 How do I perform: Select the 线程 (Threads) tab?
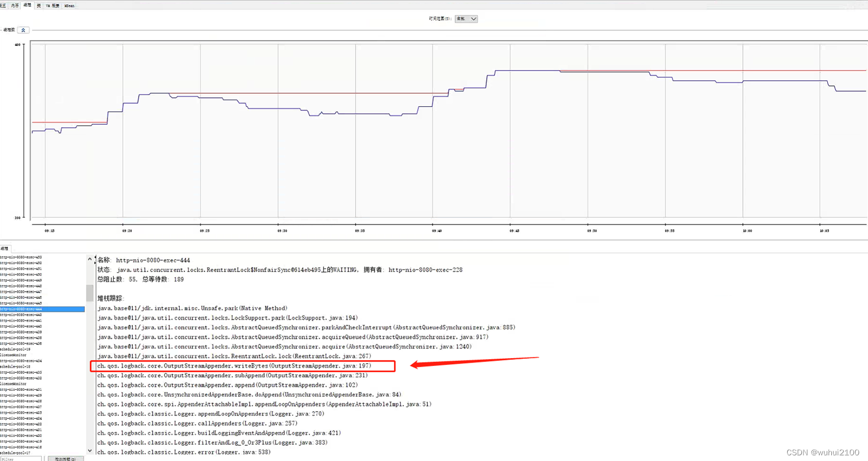pyautogui.click(x=27, y=5)
